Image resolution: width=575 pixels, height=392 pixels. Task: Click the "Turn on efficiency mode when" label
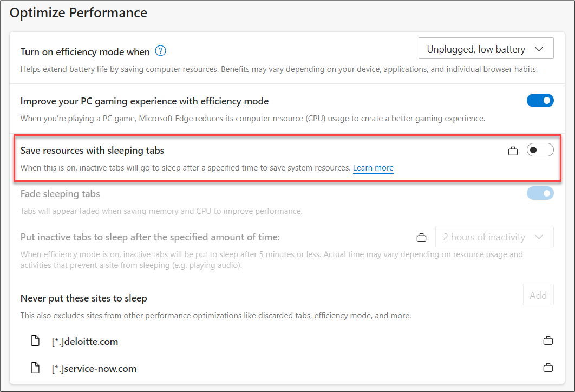[x=85, y=52]
